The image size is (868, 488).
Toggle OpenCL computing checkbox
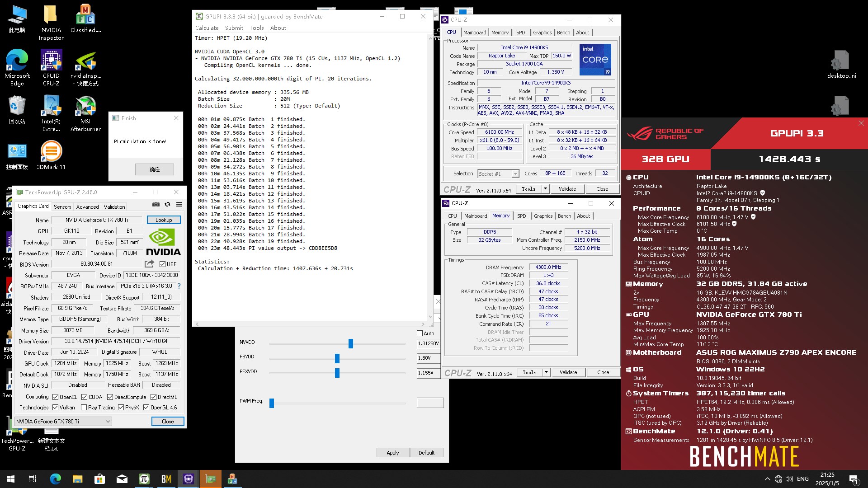point(55,397)
